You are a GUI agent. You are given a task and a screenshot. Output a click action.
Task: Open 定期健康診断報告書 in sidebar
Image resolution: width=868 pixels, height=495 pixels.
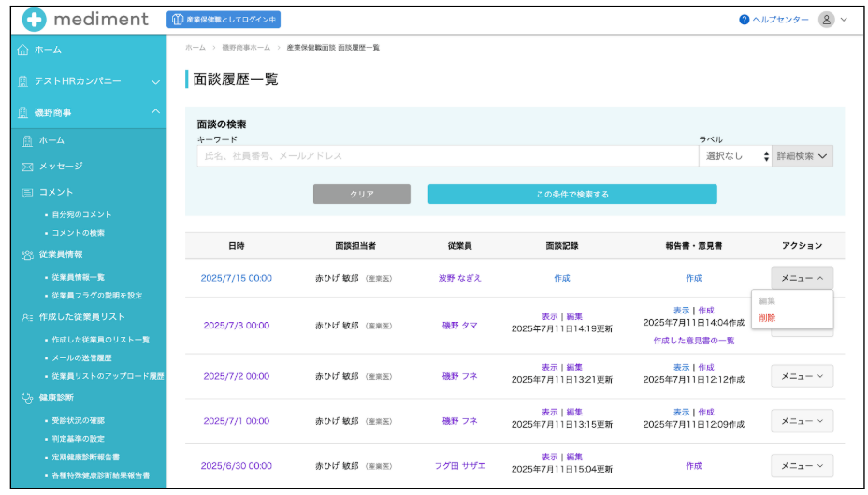click(x=85, y=458)
